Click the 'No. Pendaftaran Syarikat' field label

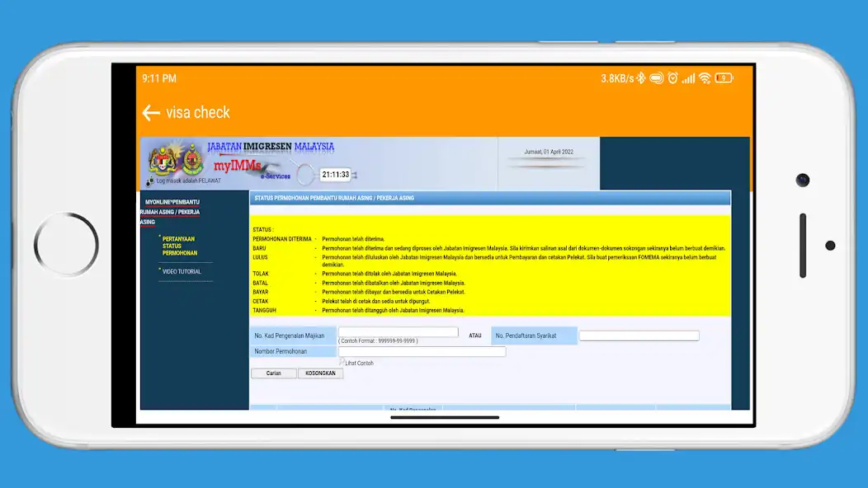[526, 335]
